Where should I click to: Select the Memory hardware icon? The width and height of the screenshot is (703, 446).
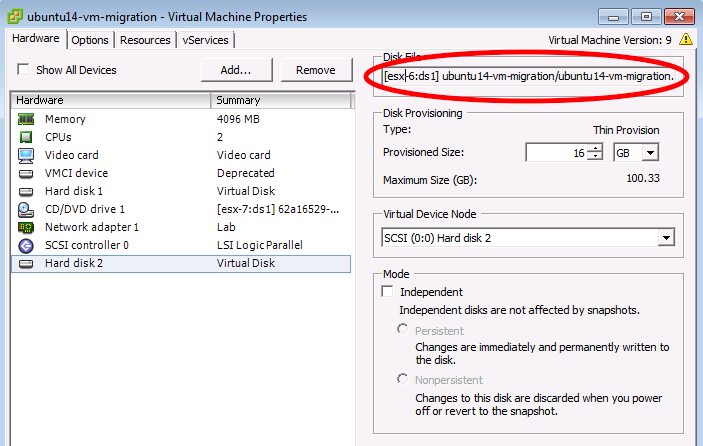(26, 119)
